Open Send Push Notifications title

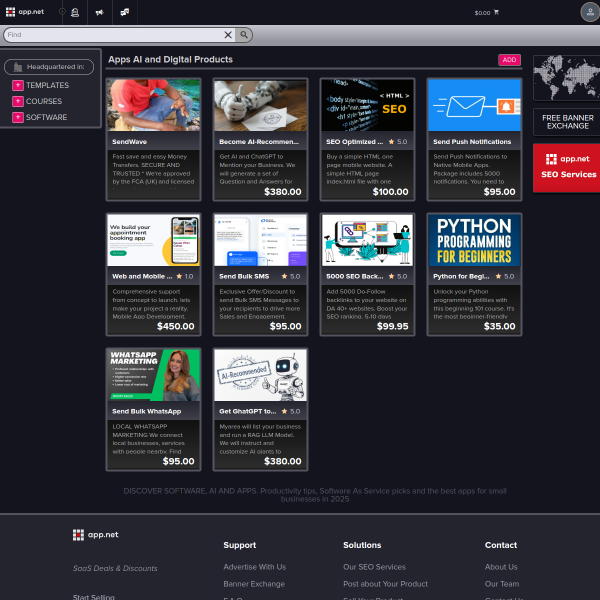click(472, 142)
